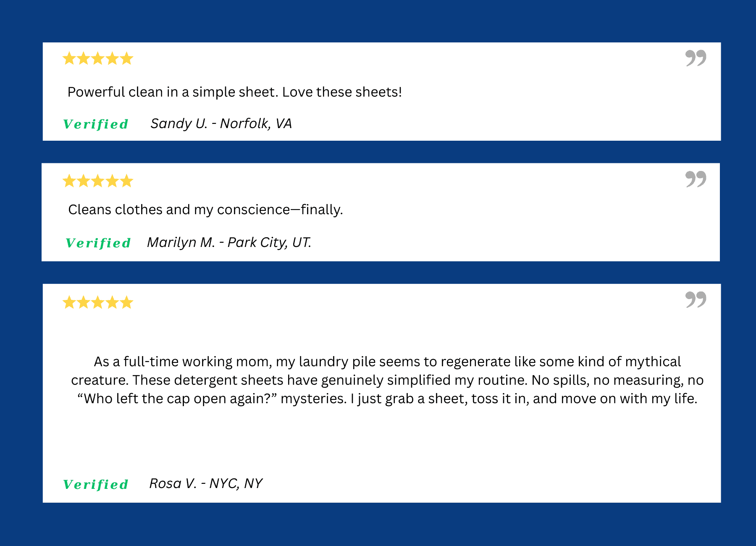The width and height of the screenshot is (756, 546).
Task: Click the first star in Sandy's review
Action: pos(69,58)
